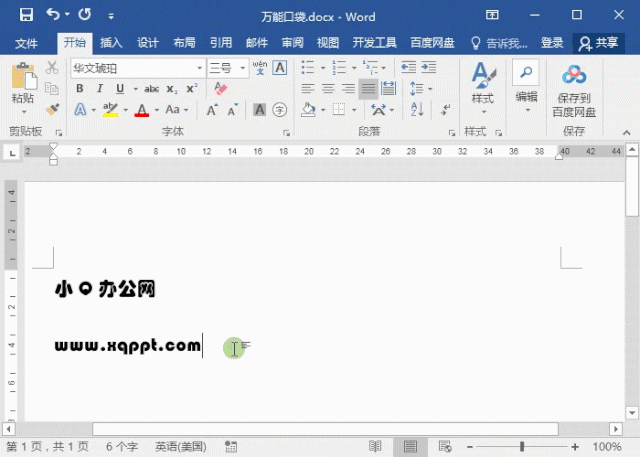Click the 共享 share button

[x=598, y=43]
